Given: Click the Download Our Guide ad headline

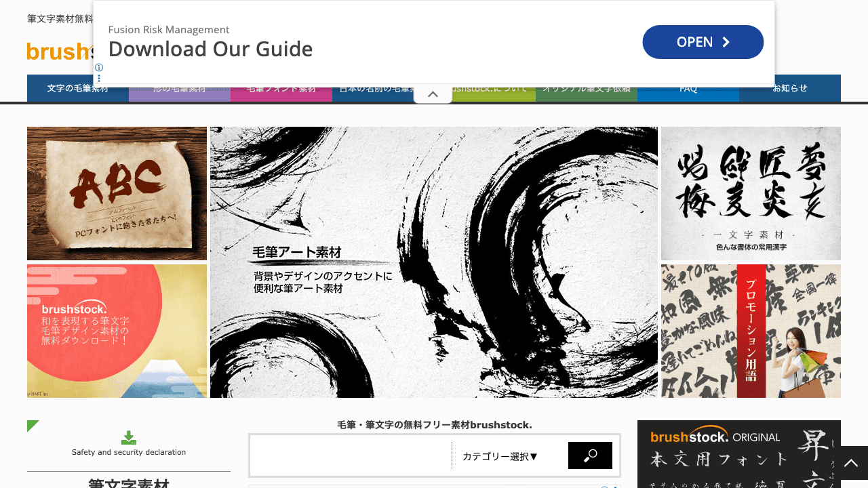Looking at the screenshot, I should (x=210, y=49).
